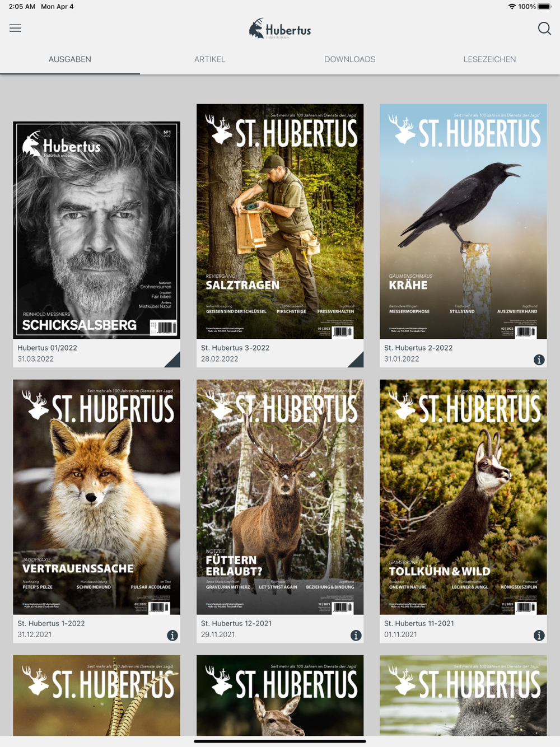This screenshot has height=747, width=560.
Task: Switch to the ARTIKEL tab
Action: coord(210,59)
